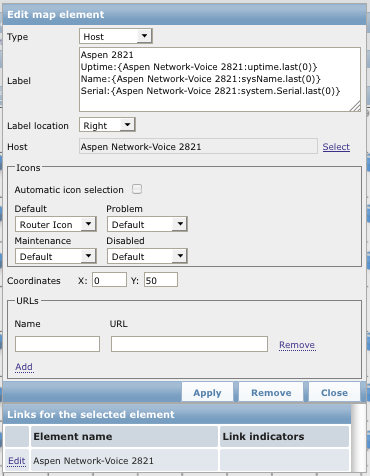Click the Element name column header
The image size is (370, 476).
coord(124,436)
